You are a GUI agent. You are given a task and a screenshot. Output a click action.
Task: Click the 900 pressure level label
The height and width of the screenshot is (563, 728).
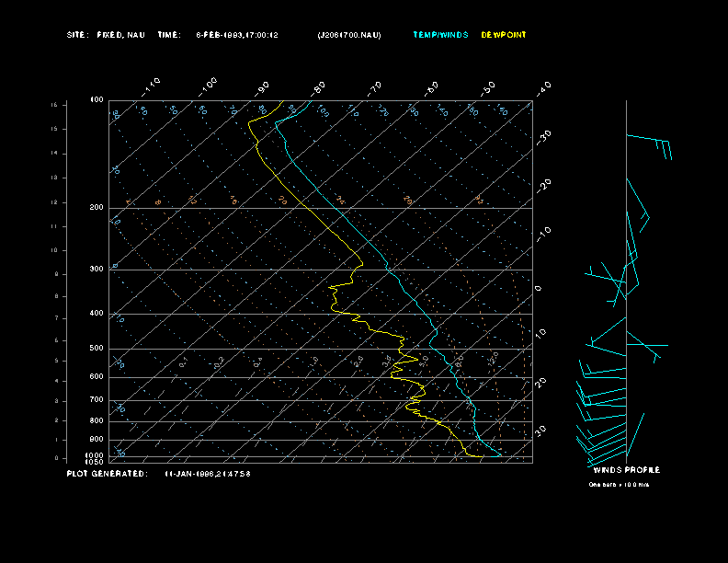[97, 440]
